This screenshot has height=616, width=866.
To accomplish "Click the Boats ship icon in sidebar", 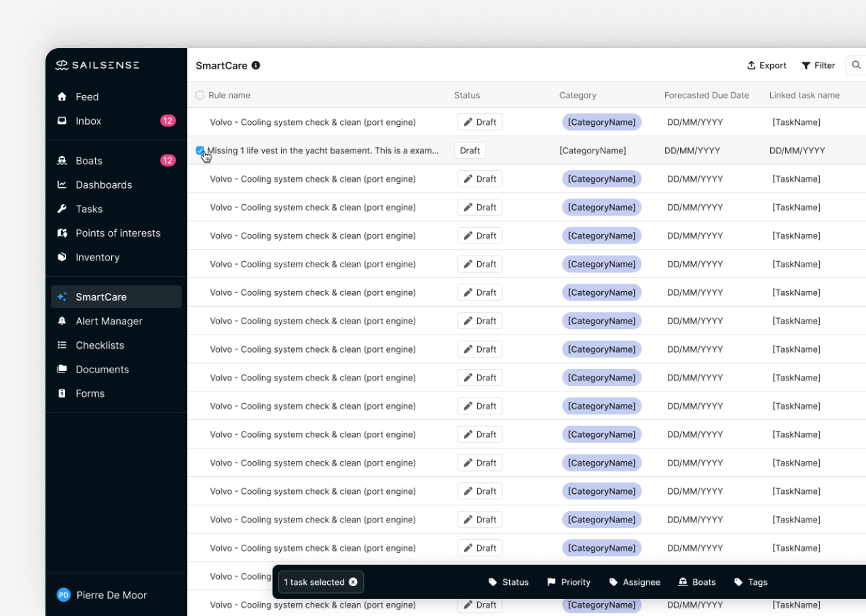I will pos(62,161).
